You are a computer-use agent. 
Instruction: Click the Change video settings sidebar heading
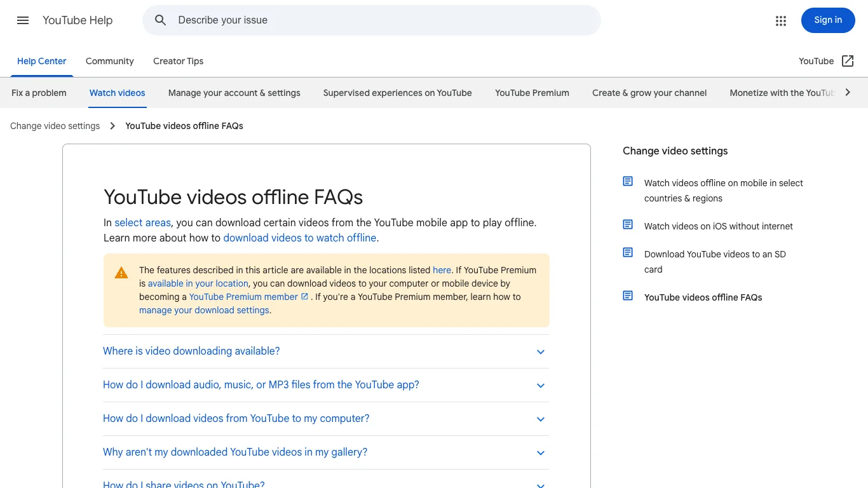675,151
